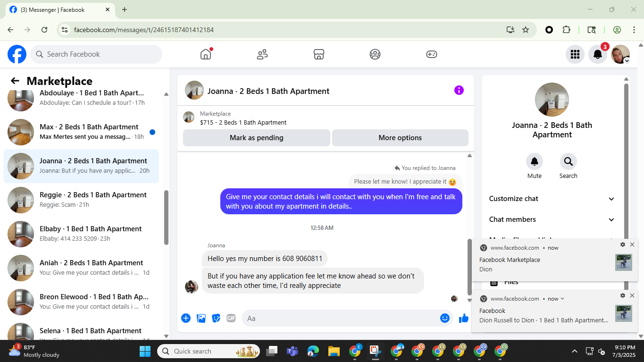Open the Gaming controller icon

click(x=432, y=54)
